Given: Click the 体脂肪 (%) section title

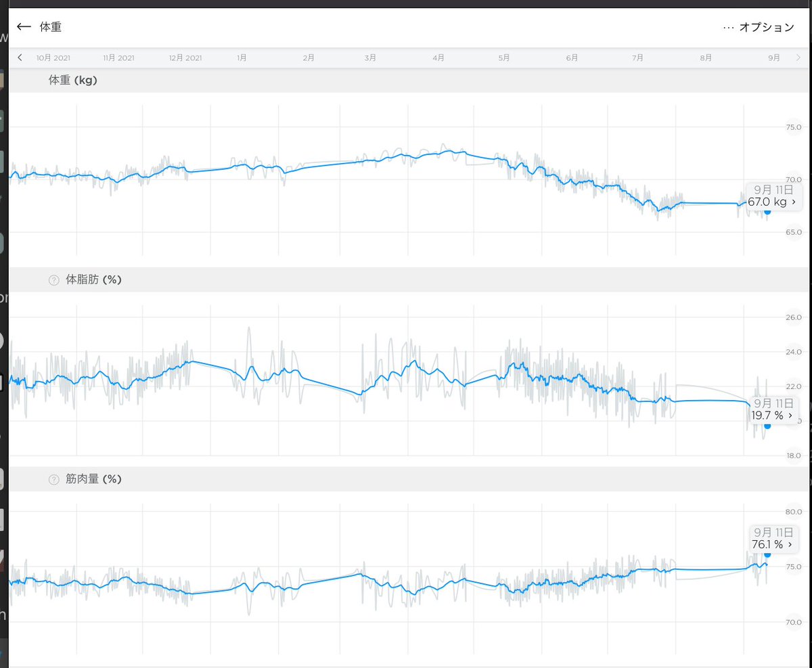Looking at the screenshot, I should pyautogui.click(x=93, y=280).
